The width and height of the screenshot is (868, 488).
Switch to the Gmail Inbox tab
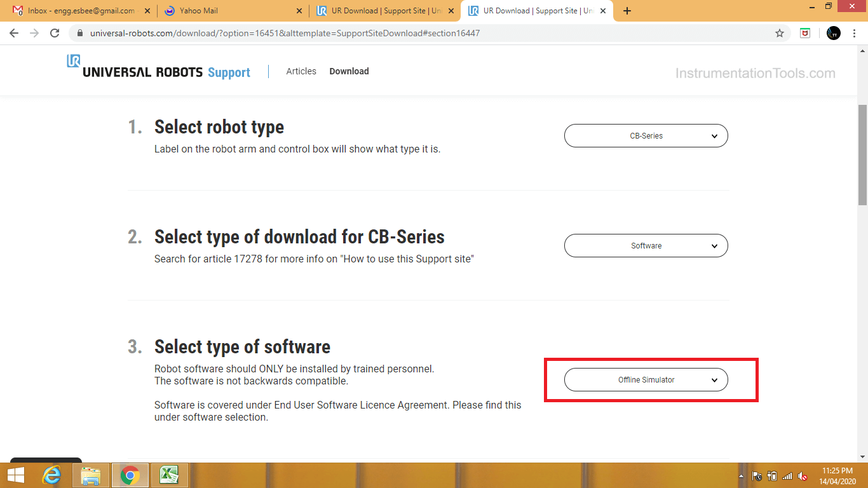[80, 11]
